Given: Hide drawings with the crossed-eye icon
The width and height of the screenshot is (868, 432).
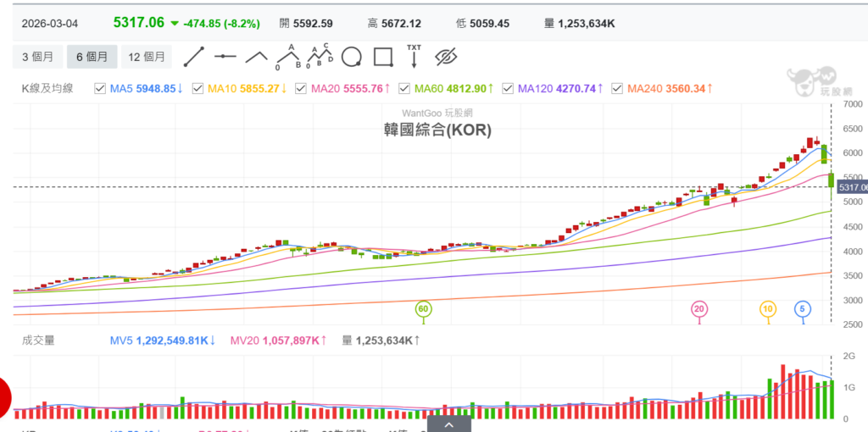Looking at the screenshot, I should [x=446, y=57].
